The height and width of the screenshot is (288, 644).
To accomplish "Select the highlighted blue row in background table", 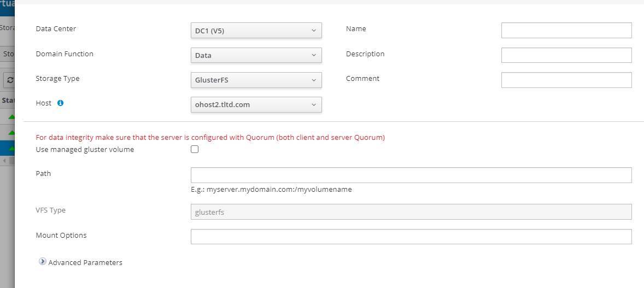I will [8, 148].
